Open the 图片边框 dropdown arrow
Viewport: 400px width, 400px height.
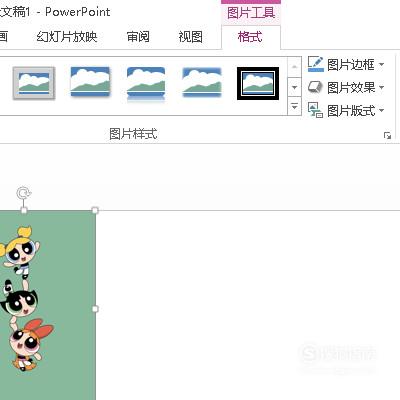tap(381, 64)
